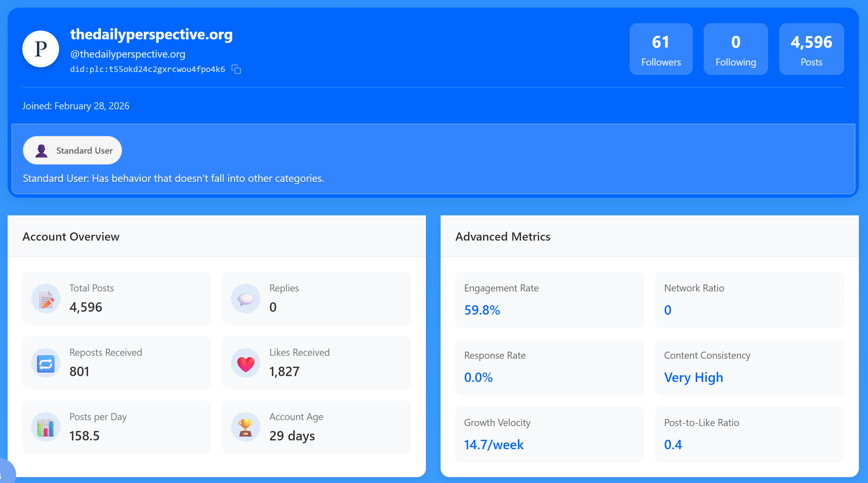Screen dimensions: 868x483
Task: Click the Reposts Received arrows icon
Action: tap(46, 363)
